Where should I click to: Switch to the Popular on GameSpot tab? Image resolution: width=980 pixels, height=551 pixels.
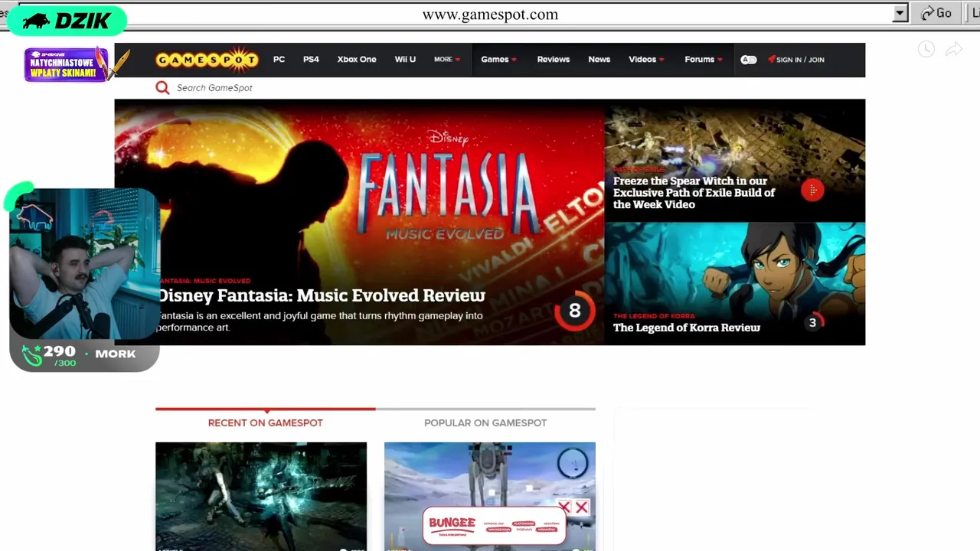[485, 422]
